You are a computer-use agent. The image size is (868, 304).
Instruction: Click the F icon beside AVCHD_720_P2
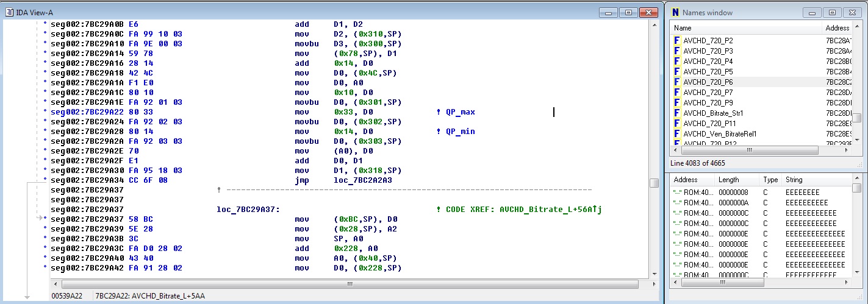(x=676, y=40)
